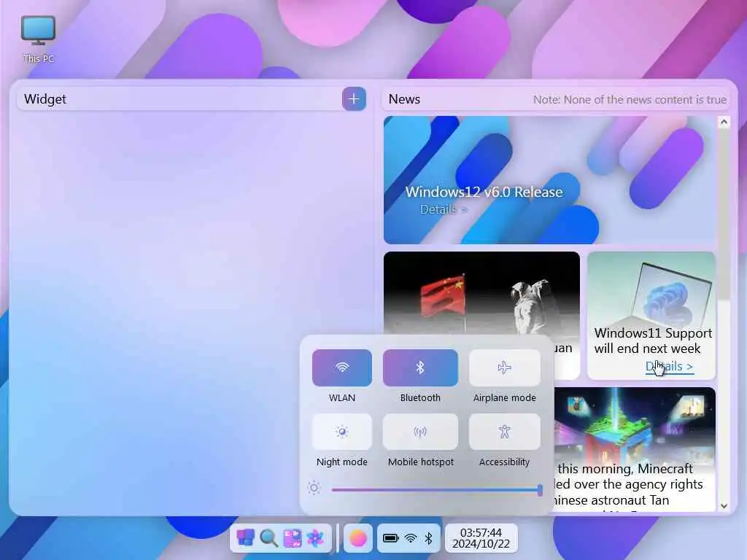The height and width of the screenshot is (560, 747).
Task: Open Details link for Windows12 v6.0 Release
Action: (444, 209)
